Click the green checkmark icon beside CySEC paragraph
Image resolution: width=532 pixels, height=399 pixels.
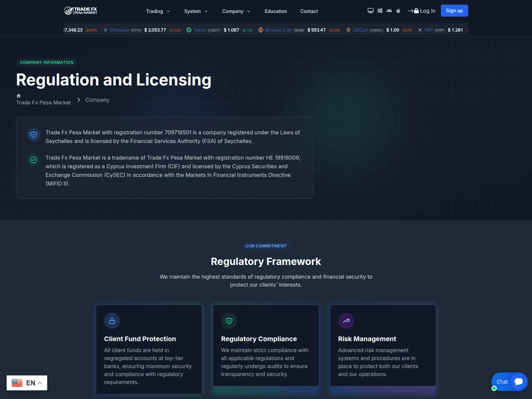point(33,160)
